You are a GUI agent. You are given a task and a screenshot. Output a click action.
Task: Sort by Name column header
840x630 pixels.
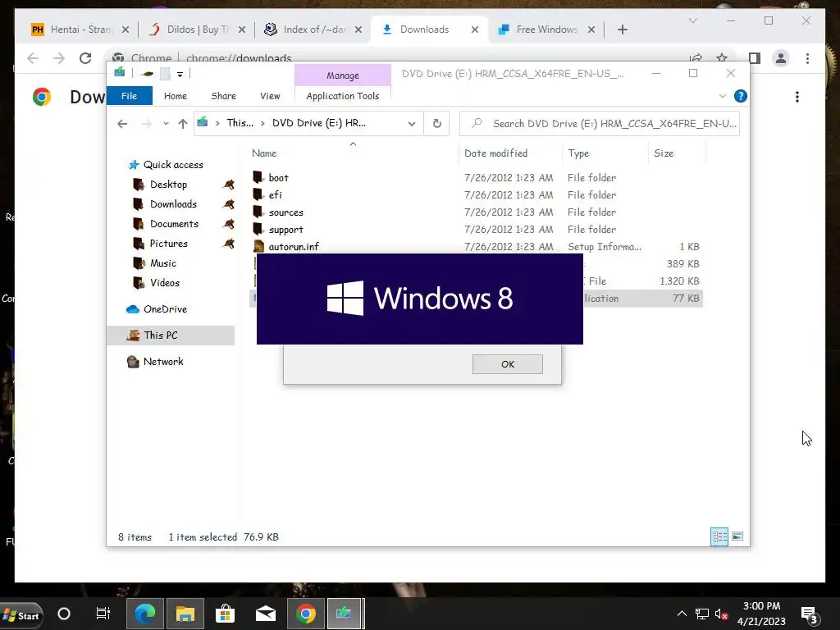[264, 153]
